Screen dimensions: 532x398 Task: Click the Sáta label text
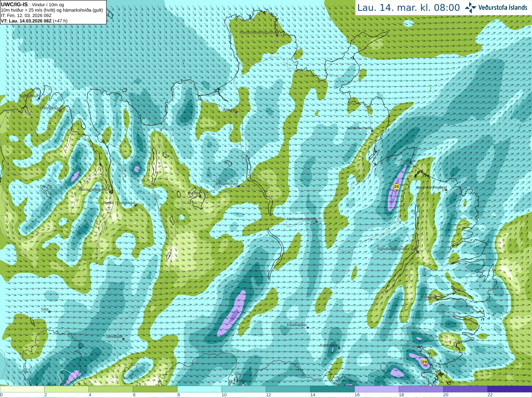pos(44,309)
